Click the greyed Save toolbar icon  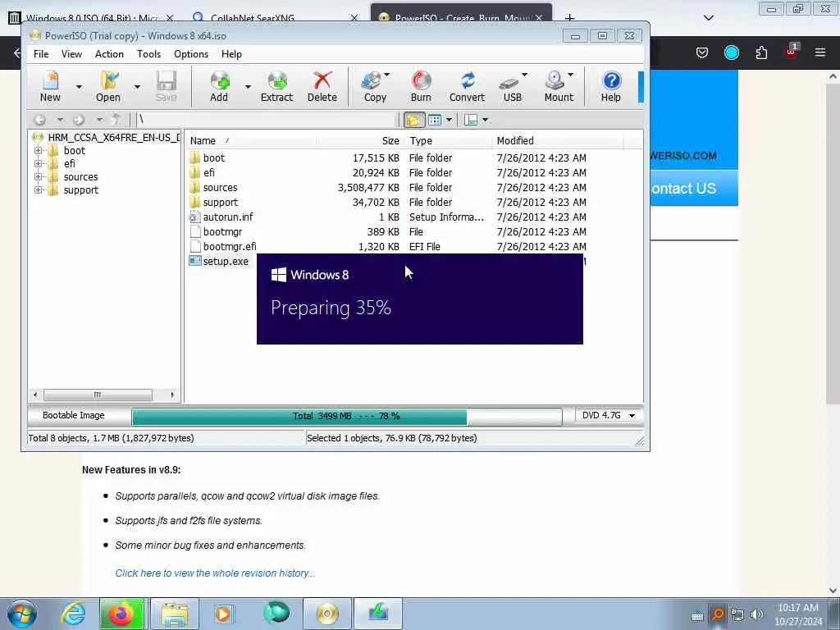tap(166, 86)
